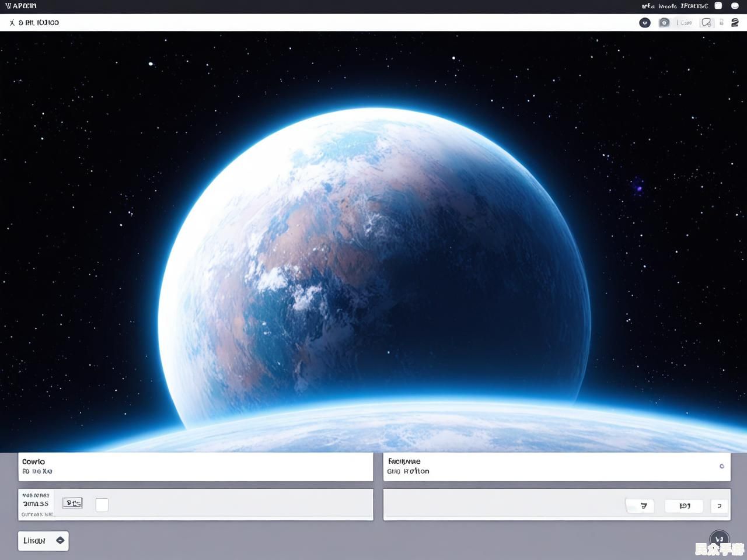The height and width of the screenshot is (560, 747).
Task: Click the rightmost small button in lower-right panel
Action: tap(719, 506)
